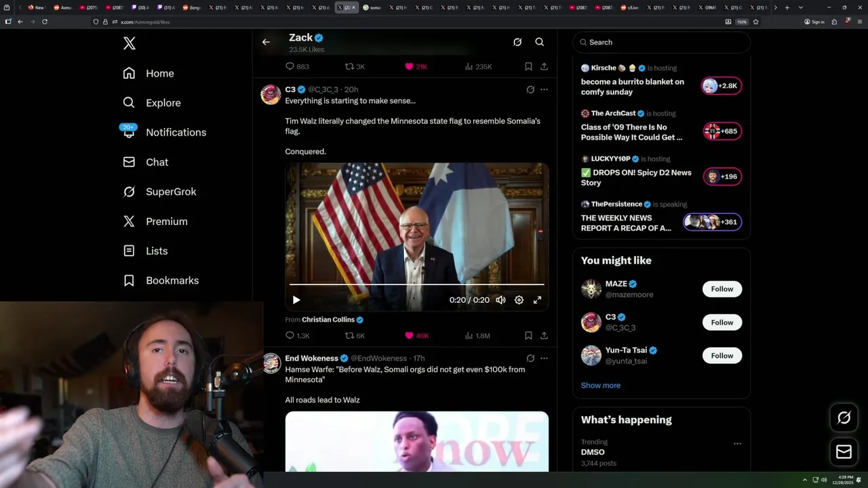The height and width of the screenshot is (488, 868).
Task: Reply to C3 post with 1.3K comments
Action: pyautogui.click(x=297, y=335)
